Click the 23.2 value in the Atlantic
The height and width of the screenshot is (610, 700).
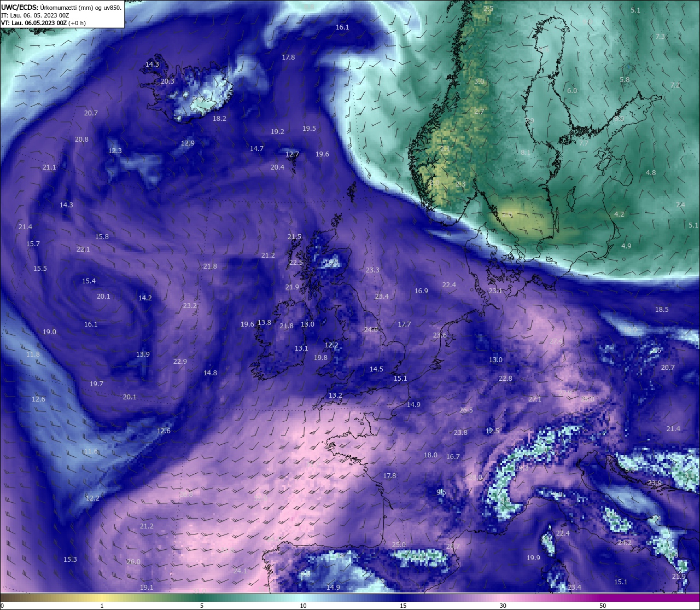click(190, 305)
